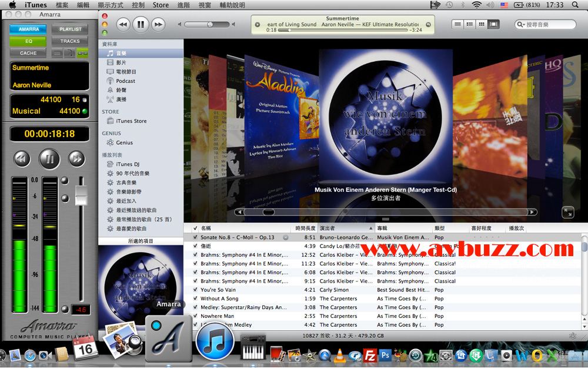Uncheck Without A Song checkbox
Image resolution: width=588 pixels, height=368 pixels.
(195, 299)
